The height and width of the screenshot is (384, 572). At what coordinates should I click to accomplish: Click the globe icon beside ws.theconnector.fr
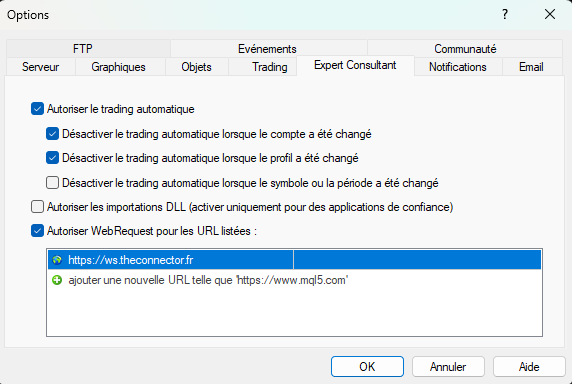57,260
